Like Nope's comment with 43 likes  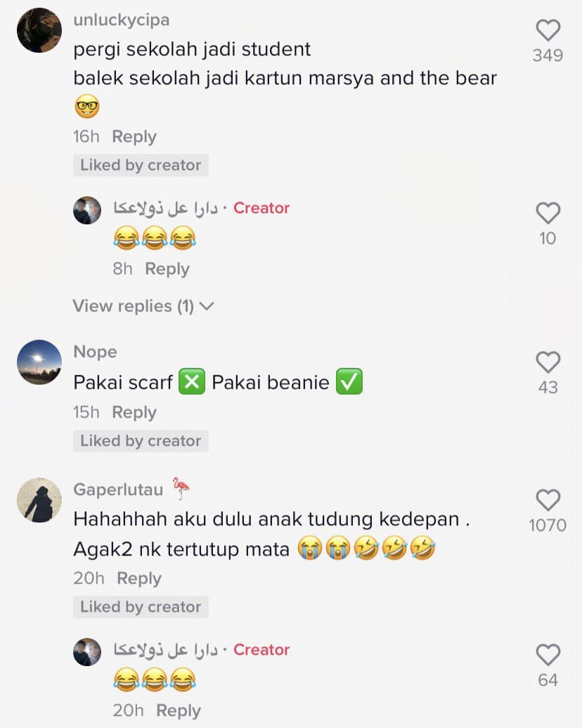coord(548,362)
